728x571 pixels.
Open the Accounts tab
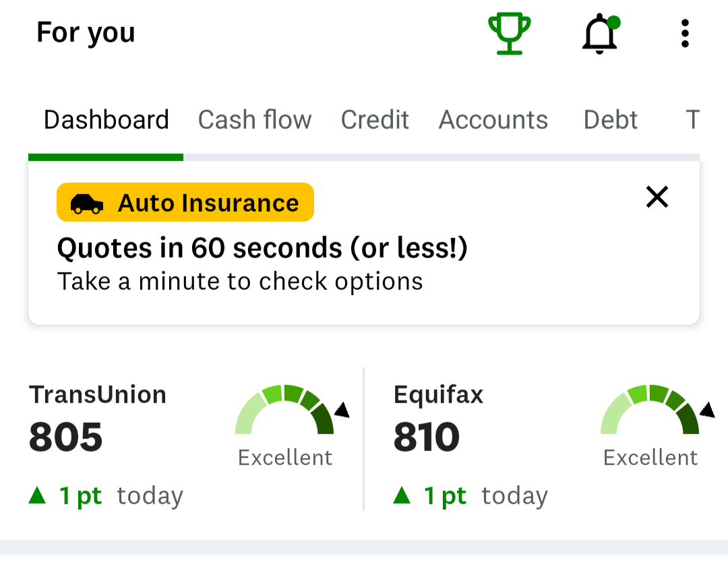[x=493, y=120]
